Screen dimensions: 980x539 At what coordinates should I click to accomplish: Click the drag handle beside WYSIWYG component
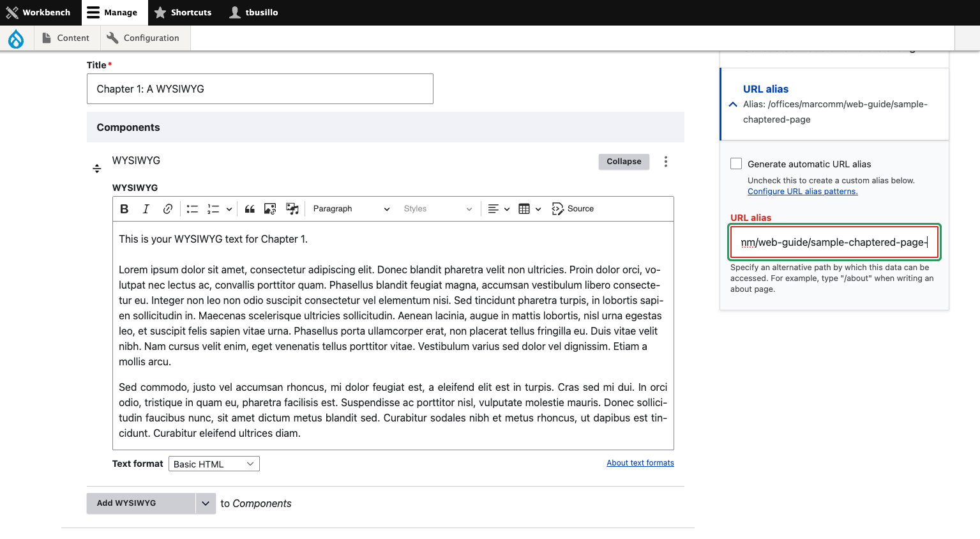click(x=97, y=169)
